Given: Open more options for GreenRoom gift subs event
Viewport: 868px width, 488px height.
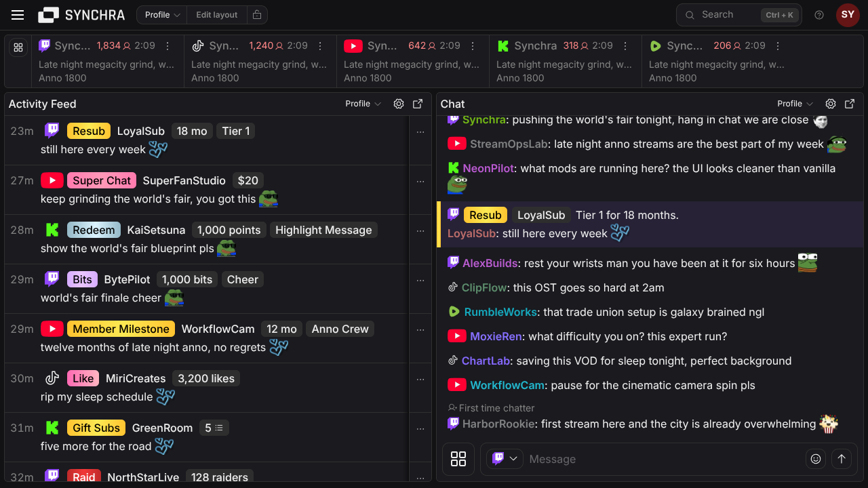Looking at the screenshot, I should click(420, 429).
